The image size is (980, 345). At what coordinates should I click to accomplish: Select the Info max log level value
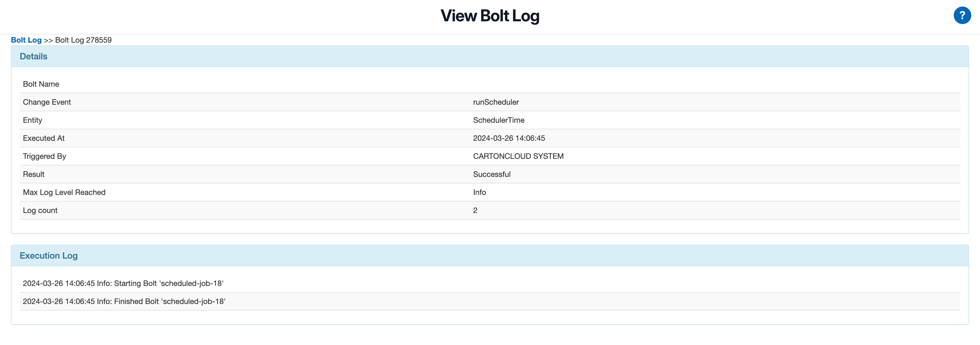tap(479, 192)
